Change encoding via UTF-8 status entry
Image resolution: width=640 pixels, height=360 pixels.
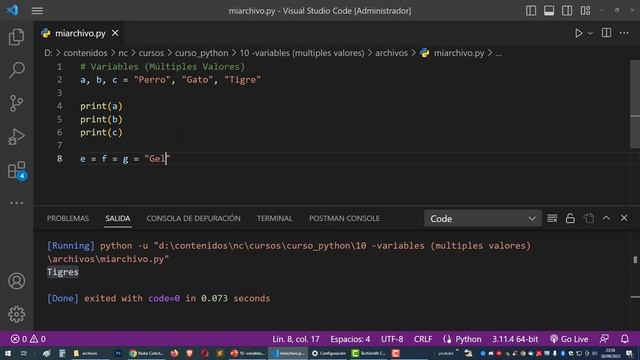pos(392,339)
